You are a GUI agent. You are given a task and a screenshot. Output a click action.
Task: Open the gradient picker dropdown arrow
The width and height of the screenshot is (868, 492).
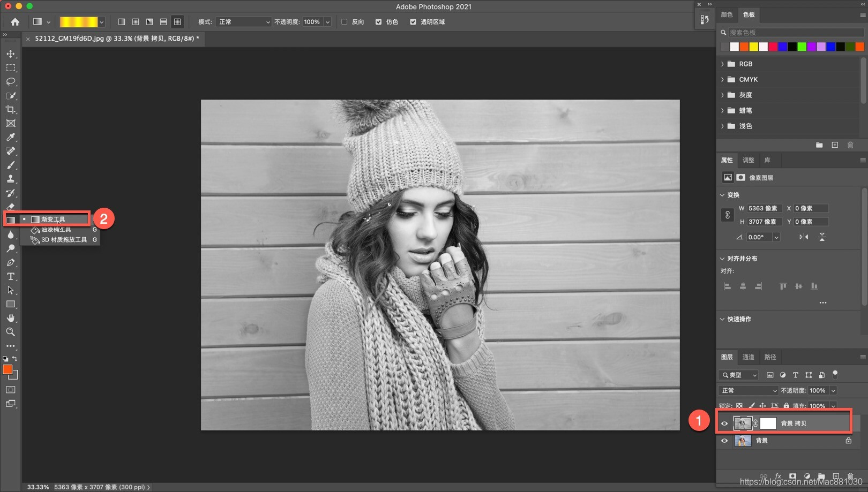[101, 22]
